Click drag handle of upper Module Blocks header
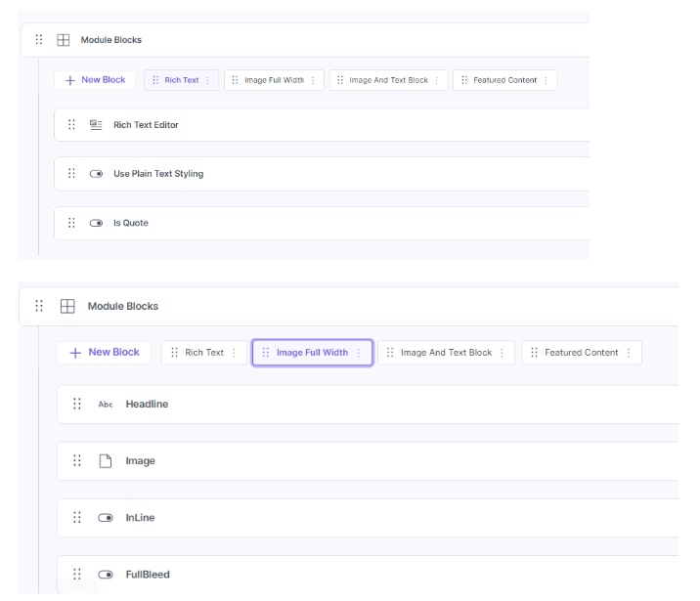Screen dimensions: 700x601 pos(39,40)
